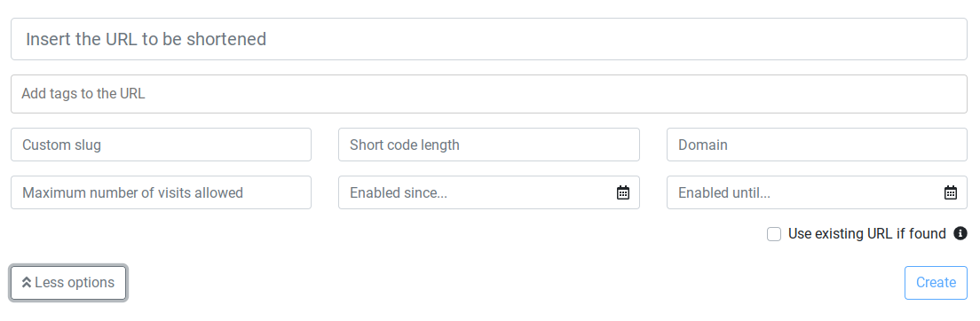Select the Short code length field
Image resolution: width=980 pixels, height=321 pixels.
tap(489, 145)
